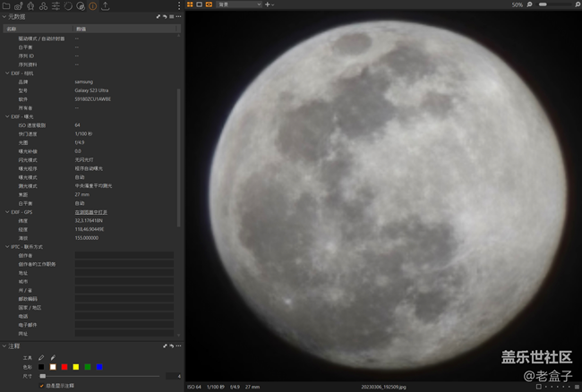Collapse the EXIF - GPS section

click(x=7, y=212)
